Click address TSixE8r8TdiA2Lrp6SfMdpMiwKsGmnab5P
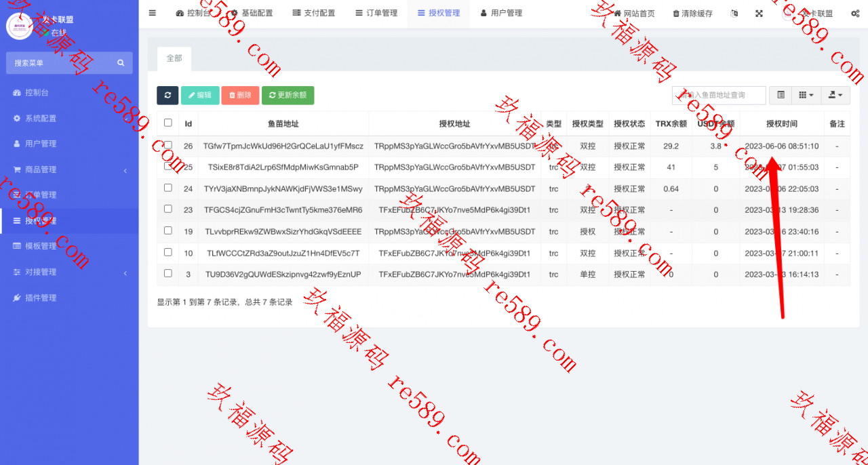This screenshot has width=868, height=465. coord(283,167)
